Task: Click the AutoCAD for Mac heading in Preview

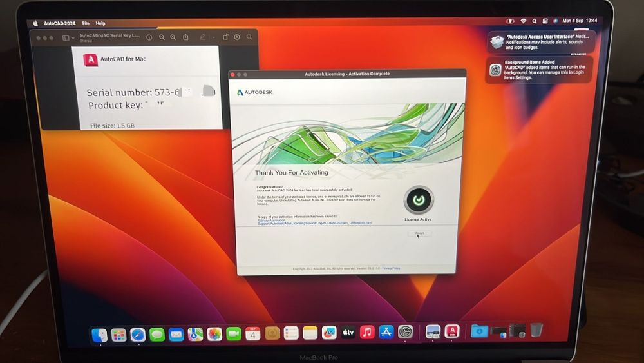Action: (123, 59)
